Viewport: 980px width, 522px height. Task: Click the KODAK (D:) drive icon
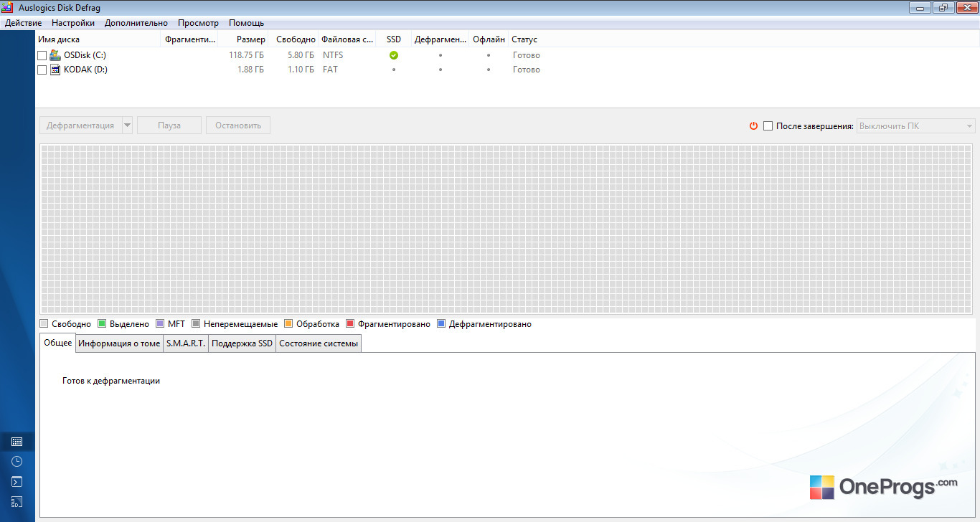[55, 70]
